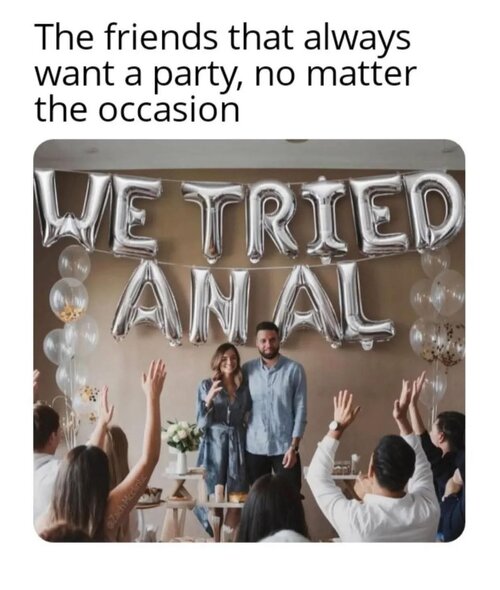This screenshot has height=590, width=500.
Task: Click the meme caption text at top
Action: click(226, 73)
